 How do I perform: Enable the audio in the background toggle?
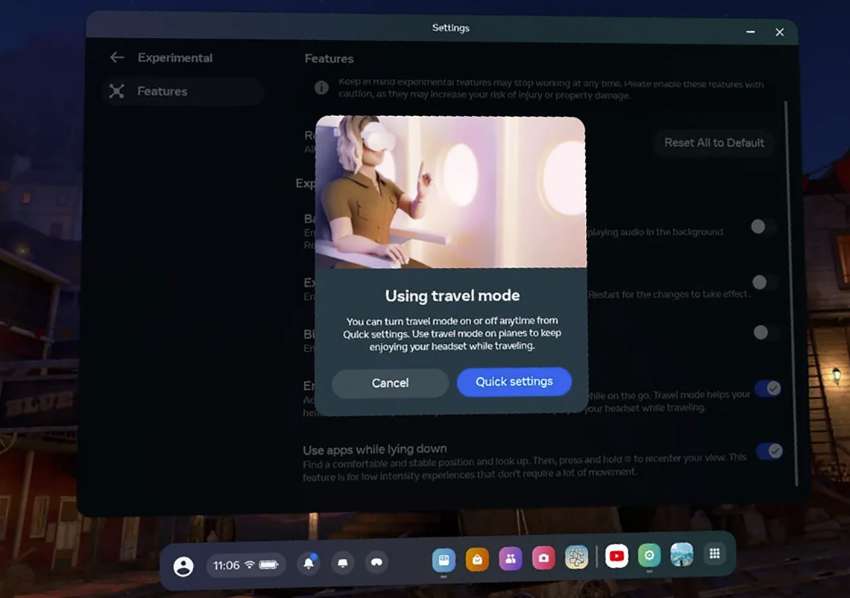point(764,227)
